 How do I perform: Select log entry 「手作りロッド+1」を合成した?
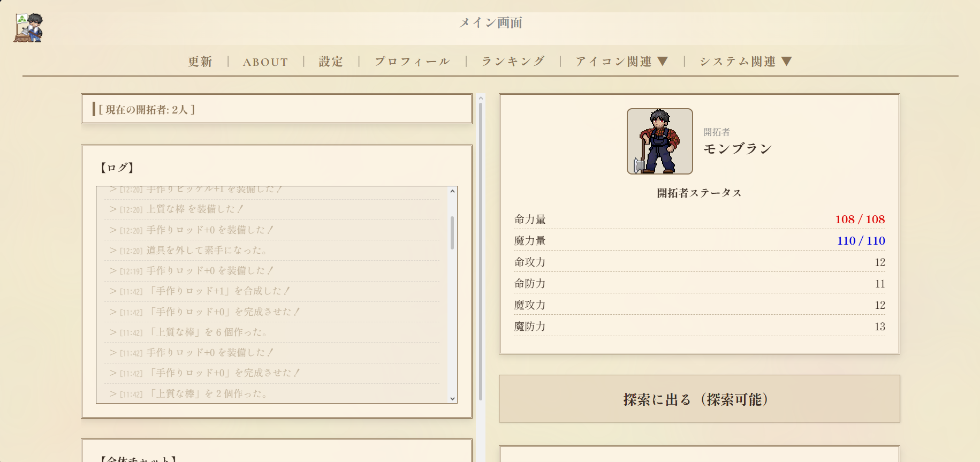tap(219, 291)
